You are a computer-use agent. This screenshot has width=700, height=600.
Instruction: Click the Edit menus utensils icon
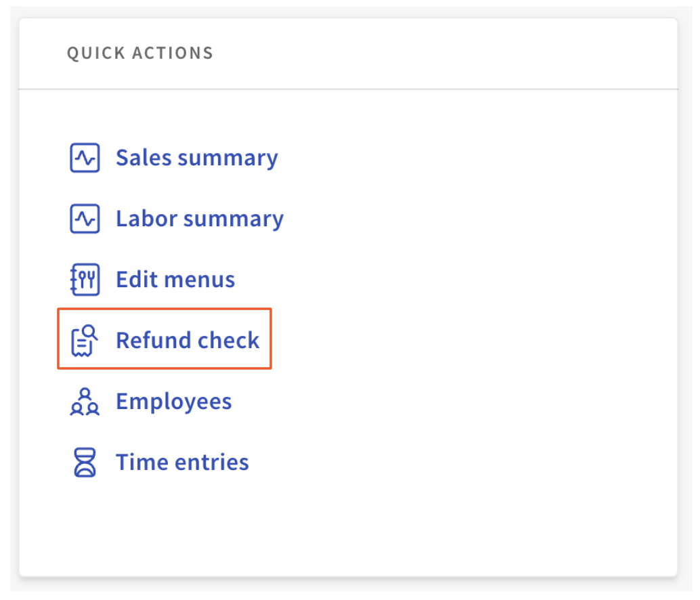85,280
